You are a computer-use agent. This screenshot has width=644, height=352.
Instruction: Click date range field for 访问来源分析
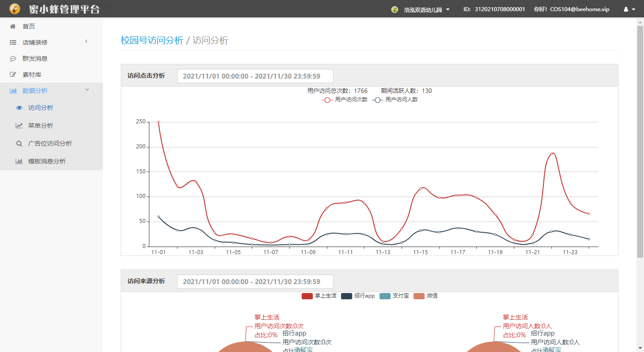click(x=255, y=281)
